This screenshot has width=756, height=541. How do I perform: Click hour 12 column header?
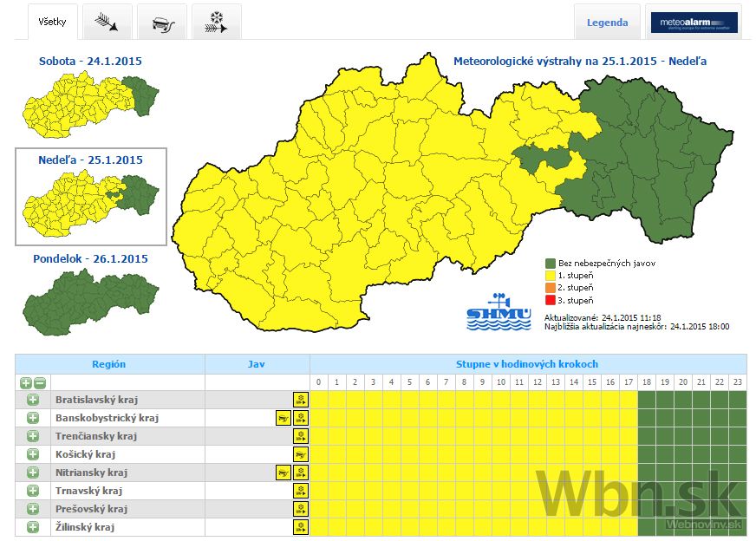click(538, 381)
